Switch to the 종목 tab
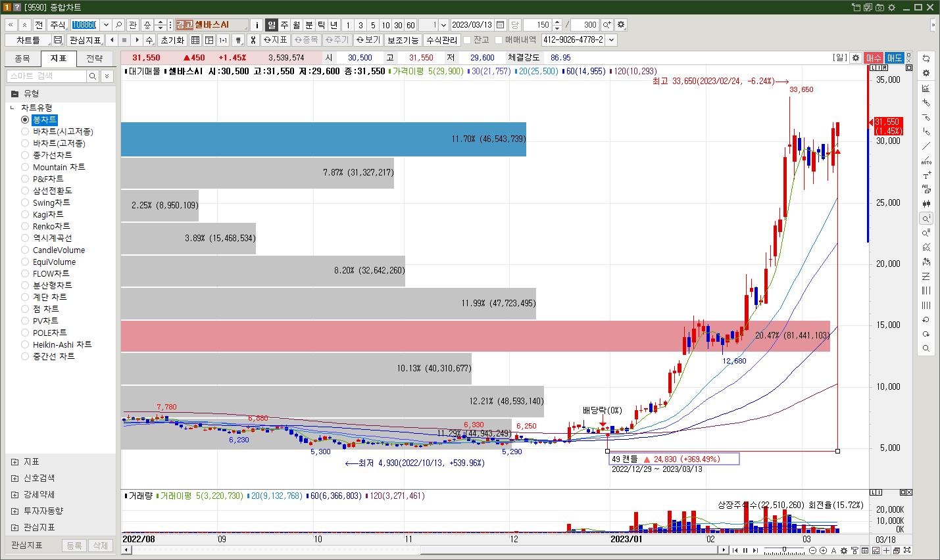Image resolution: width=940 pixels, height=560 pixels. [x=22, y=58]
